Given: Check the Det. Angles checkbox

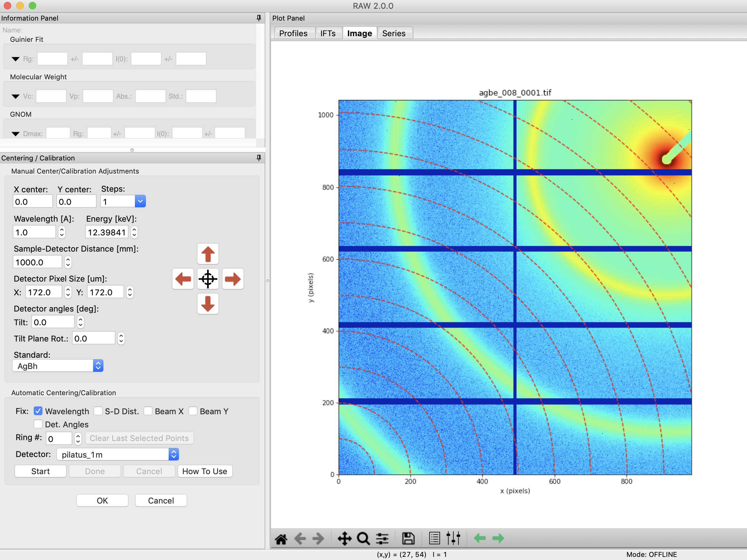Looking at the screenshot, I should point(38,424).
